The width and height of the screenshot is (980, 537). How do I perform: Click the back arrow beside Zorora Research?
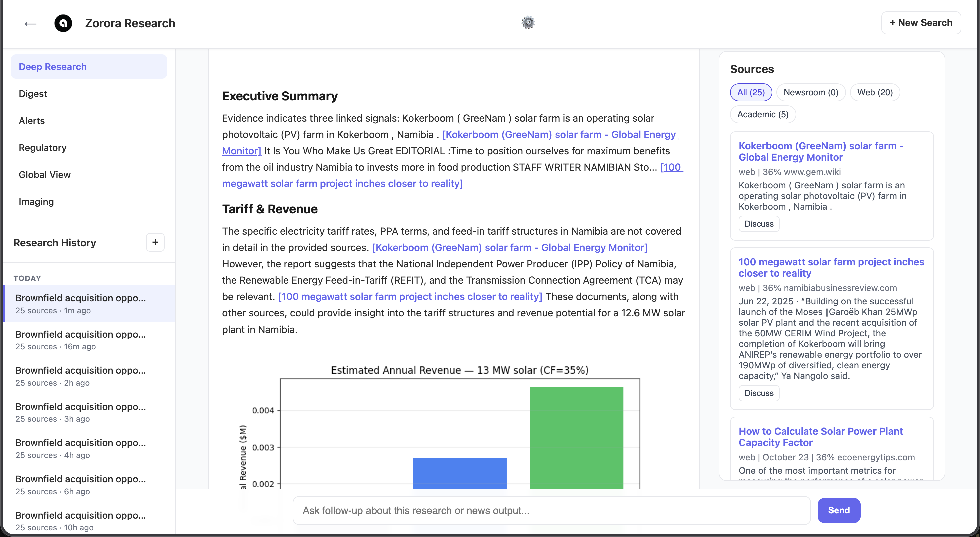(x=30, y=24)
